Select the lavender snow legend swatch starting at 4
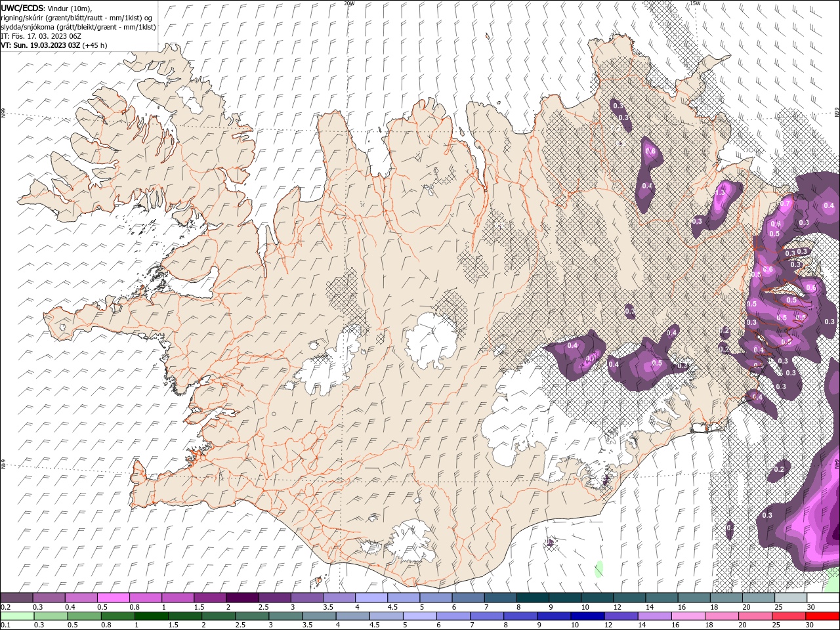Image resolution: width=840 pixels, height=630 pixels. pos(370,598)
